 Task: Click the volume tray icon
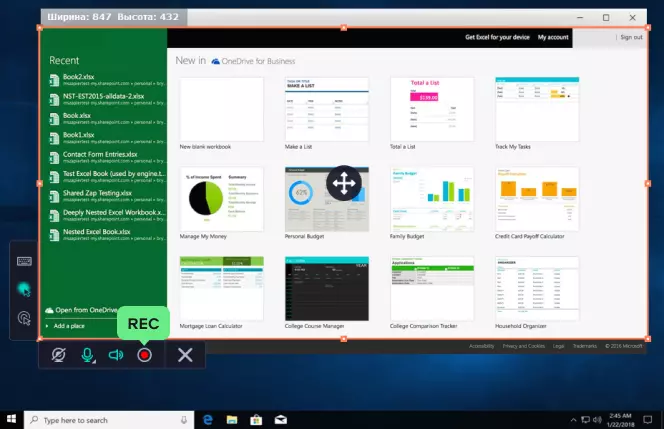(597, 420)
